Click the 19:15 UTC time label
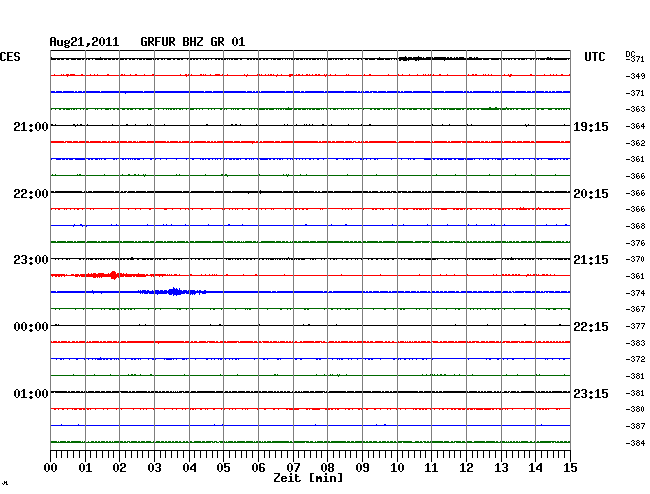 click(591, 126)
